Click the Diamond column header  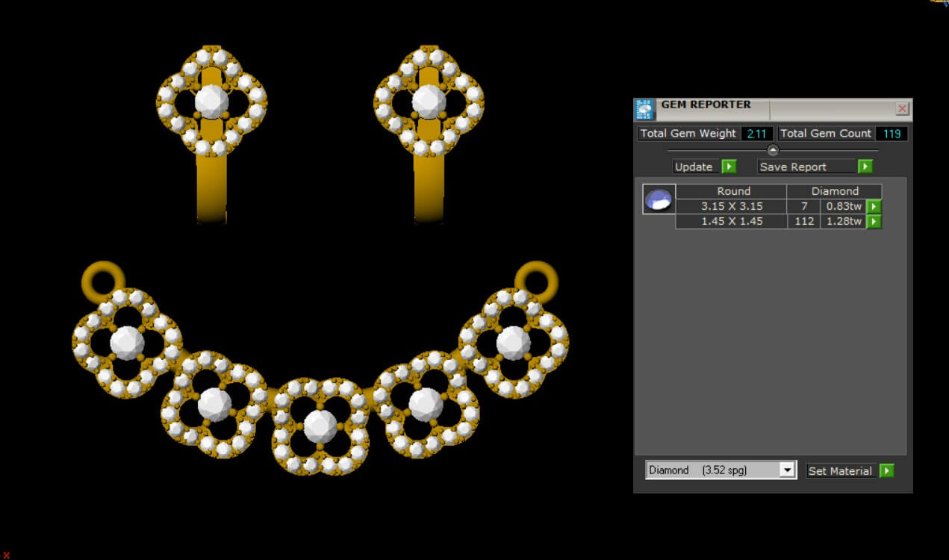pyautogui.click(x=835, y=191)
